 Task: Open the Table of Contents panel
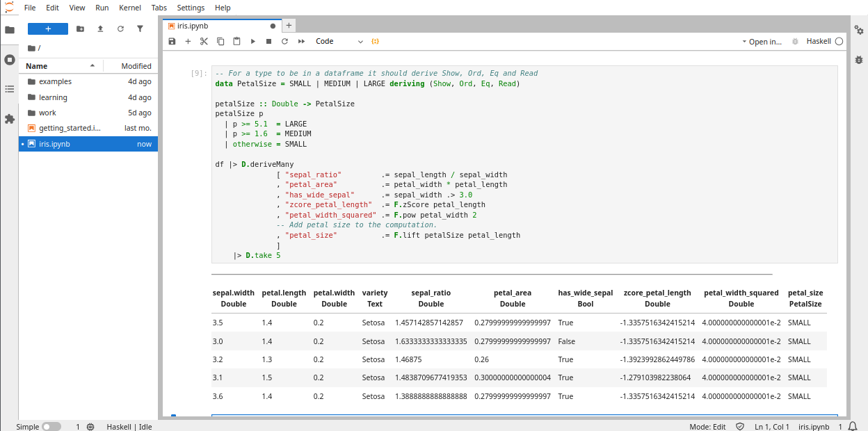point(10,89)
